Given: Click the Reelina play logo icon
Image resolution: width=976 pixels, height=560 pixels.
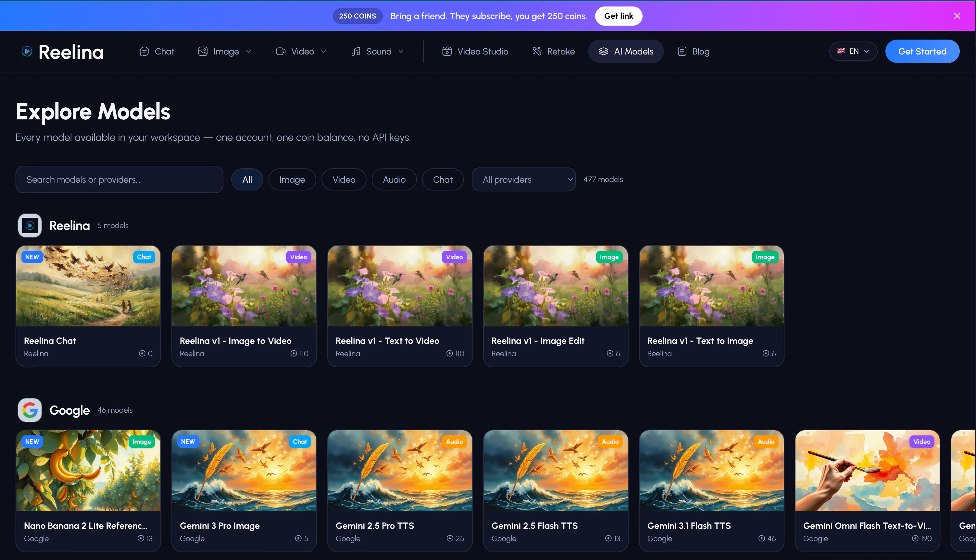Looking at the screenshot, I should click(x=27, y=51).
